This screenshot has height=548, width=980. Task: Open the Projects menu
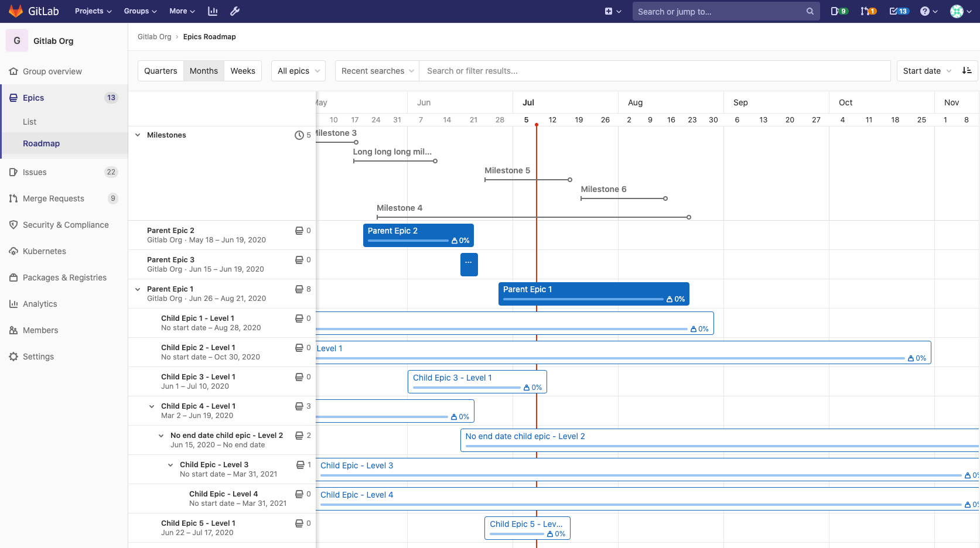[92, 11]
